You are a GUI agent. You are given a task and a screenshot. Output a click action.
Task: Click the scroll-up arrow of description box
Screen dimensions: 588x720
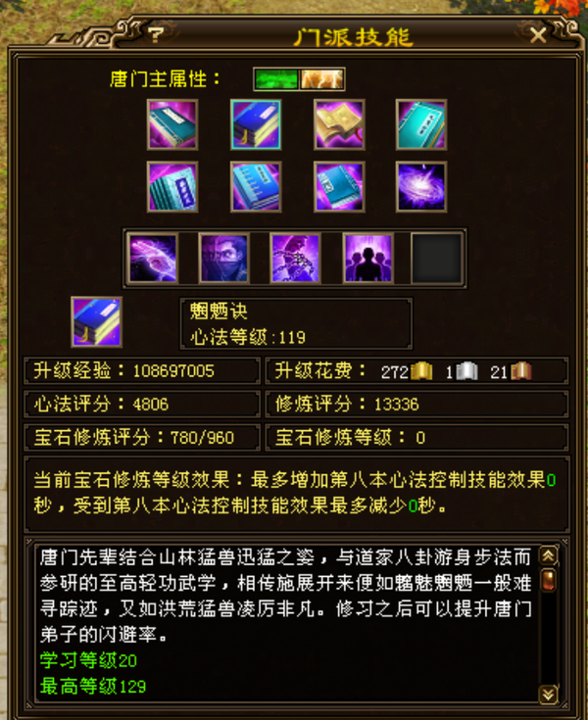548,556
